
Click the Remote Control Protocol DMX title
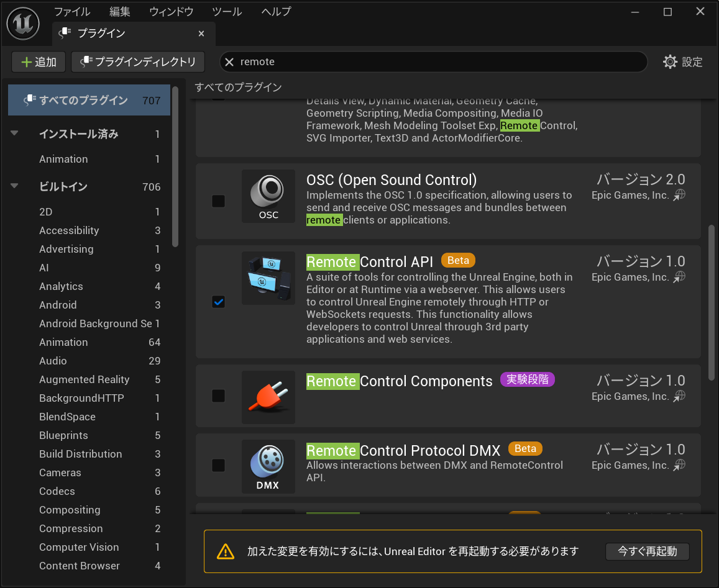403,451
